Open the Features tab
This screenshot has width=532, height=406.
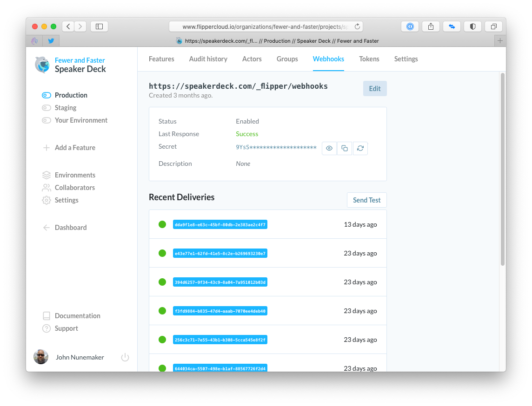(161, 59)
